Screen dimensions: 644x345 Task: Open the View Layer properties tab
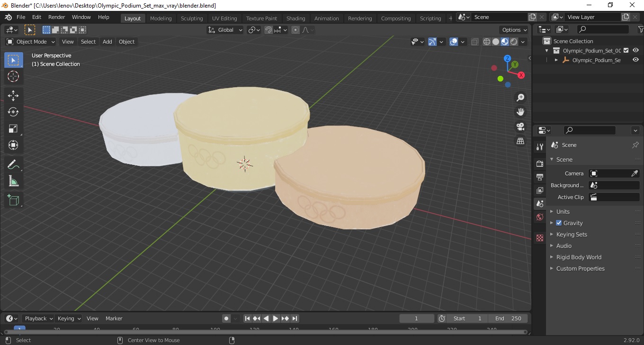[540, 190]
